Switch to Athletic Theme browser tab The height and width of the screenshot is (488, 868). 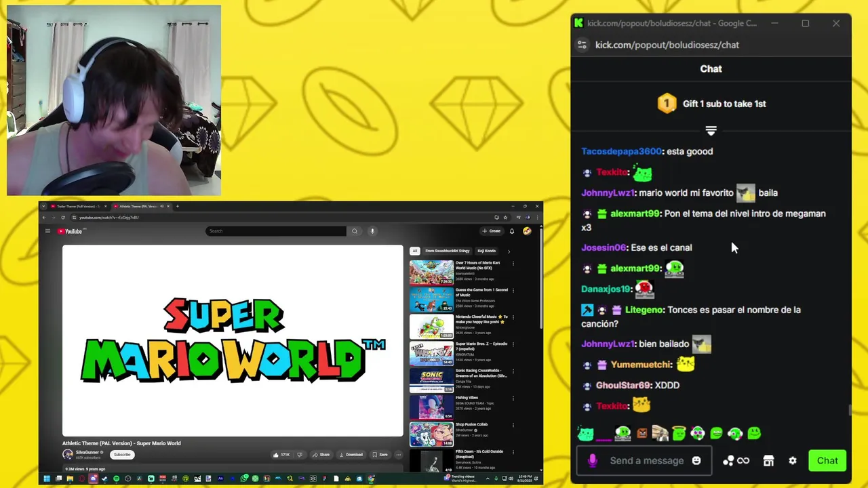click(x=142, y=206)
